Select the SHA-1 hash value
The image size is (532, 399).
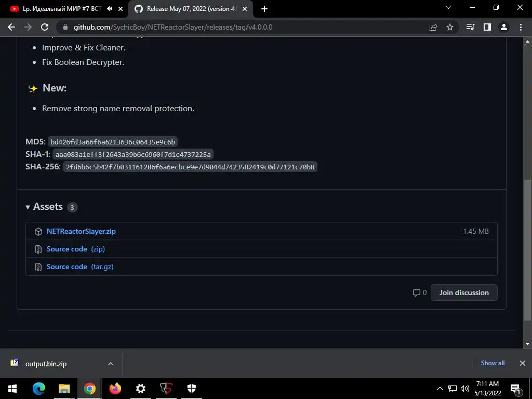[133, 154]
